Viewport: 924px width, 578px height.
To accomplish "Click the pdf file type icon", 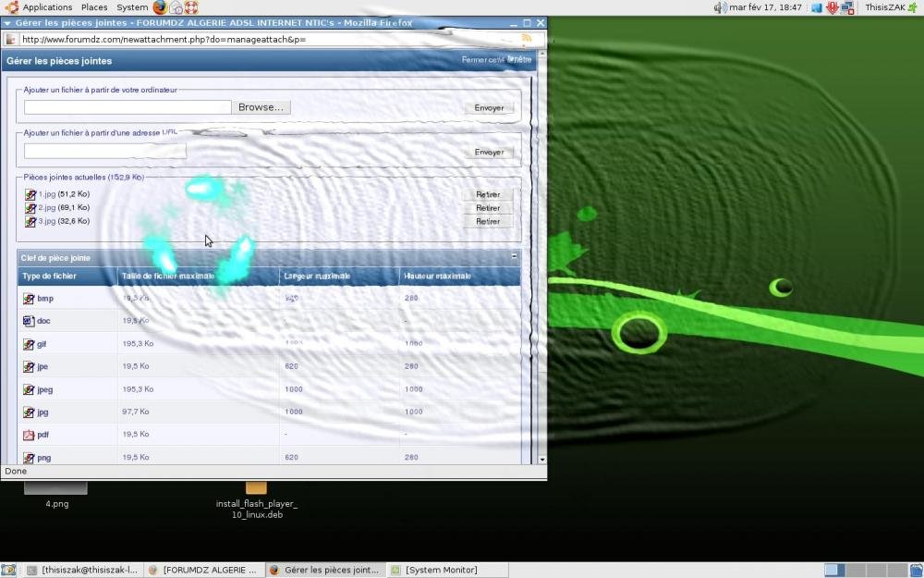I will (x=29, y=435).
